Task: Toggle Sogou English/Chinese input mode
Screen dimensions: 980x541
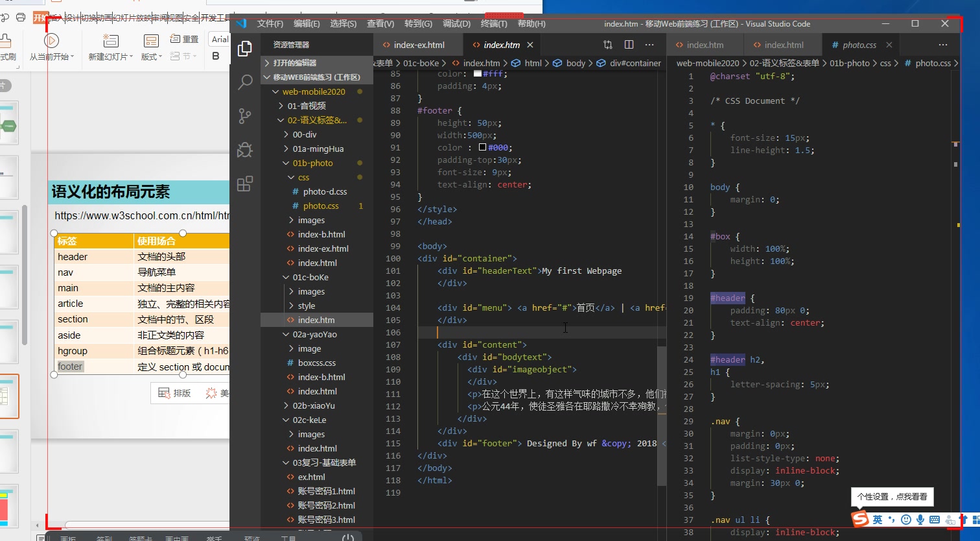Action: coord(878,520)
